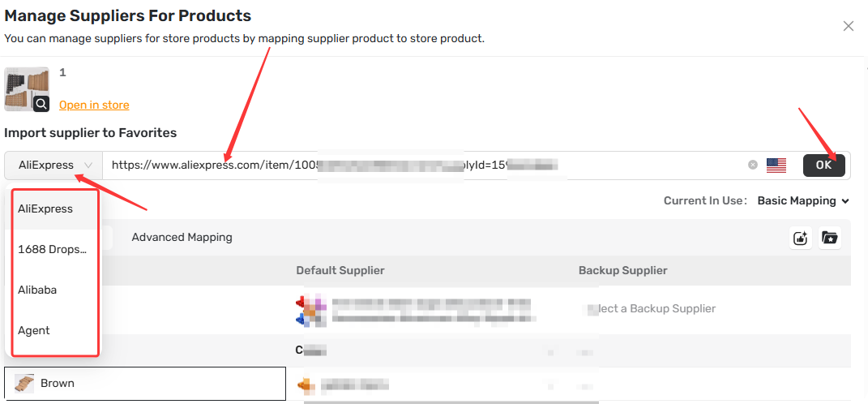Expand the AliExpress platform dropdown
This screenshot has height=404, width=868.
coord(53,165)
